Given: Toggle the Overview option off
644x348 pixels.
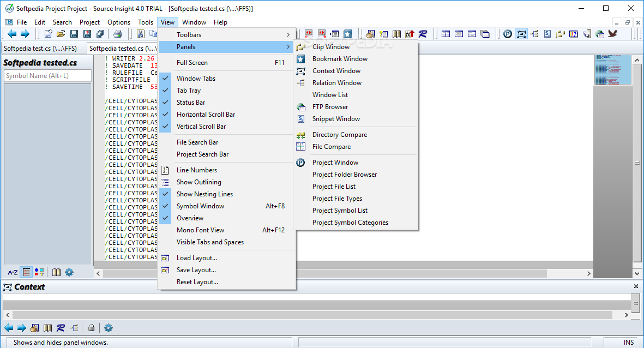Looking at the screenshot, I should pos(190,218).
